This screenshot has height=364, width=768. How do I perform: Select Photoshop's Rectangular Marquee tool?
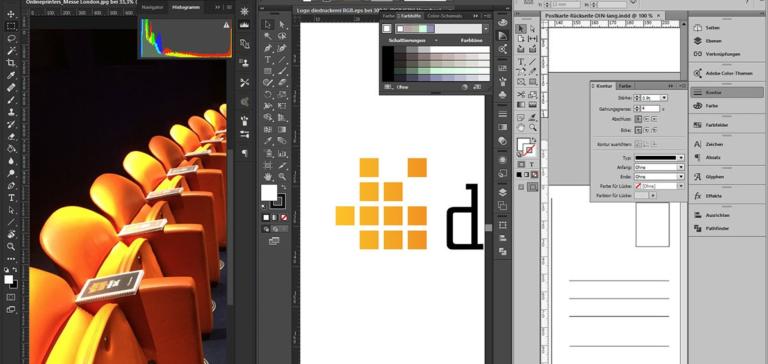[11, 26]
